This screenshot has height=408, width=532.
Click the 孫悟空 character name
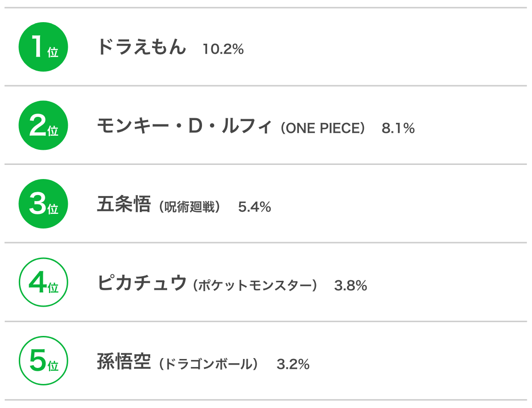[124, 361]
